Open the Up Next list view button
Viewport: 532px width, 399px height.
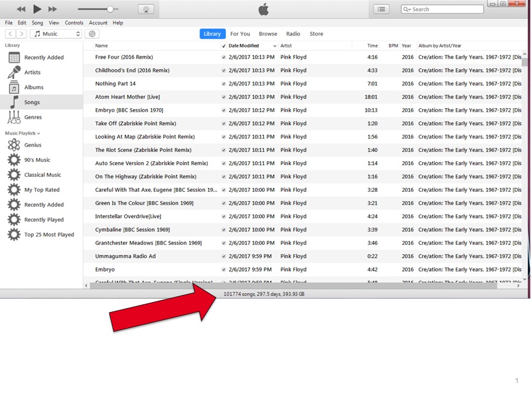[x=381, y=9]
